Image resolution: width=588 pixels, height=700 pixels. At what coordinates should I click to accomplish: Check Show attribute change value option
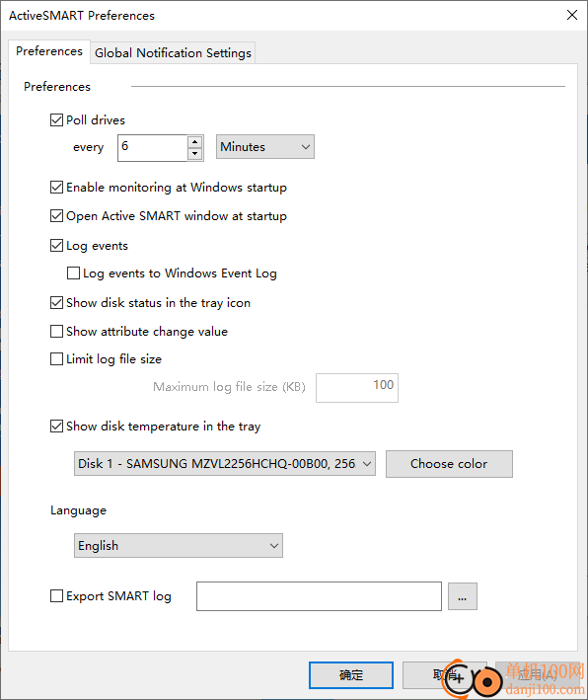(56, 332)
